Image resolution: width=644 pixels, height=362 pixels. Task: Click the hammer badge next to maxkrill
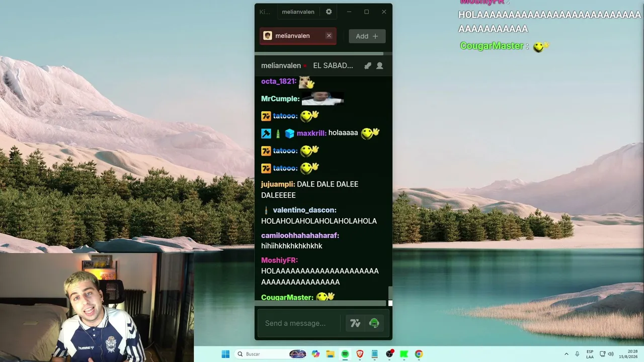(266, 133)
